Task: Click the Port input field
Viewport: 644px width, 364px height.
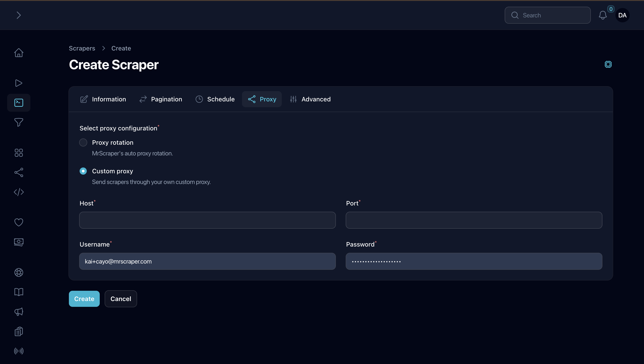Action: click(x=474, y=220)
